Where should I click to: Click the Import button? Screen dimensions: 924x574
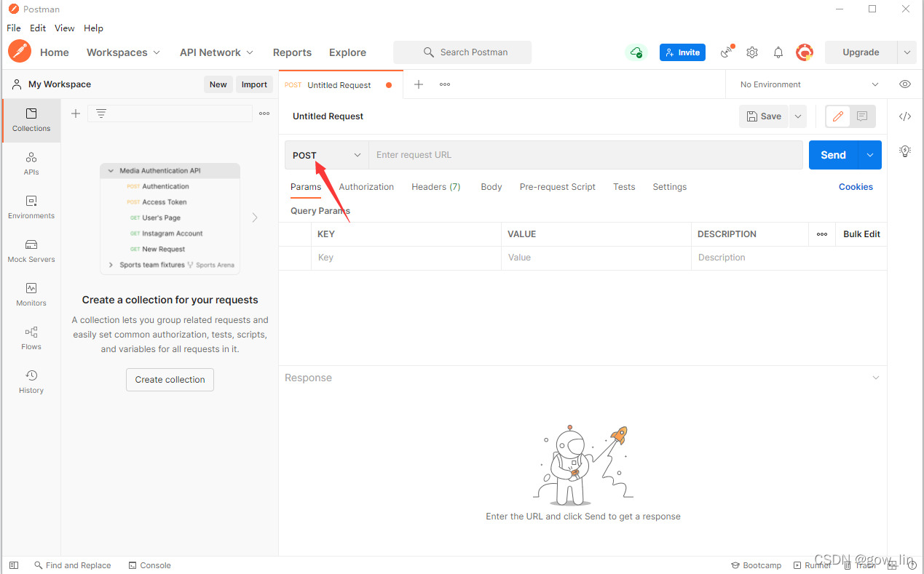[254, 84]
